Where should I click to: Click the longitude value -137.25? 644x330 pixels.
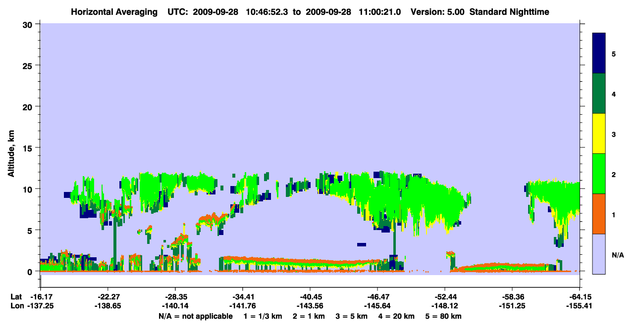40,306
